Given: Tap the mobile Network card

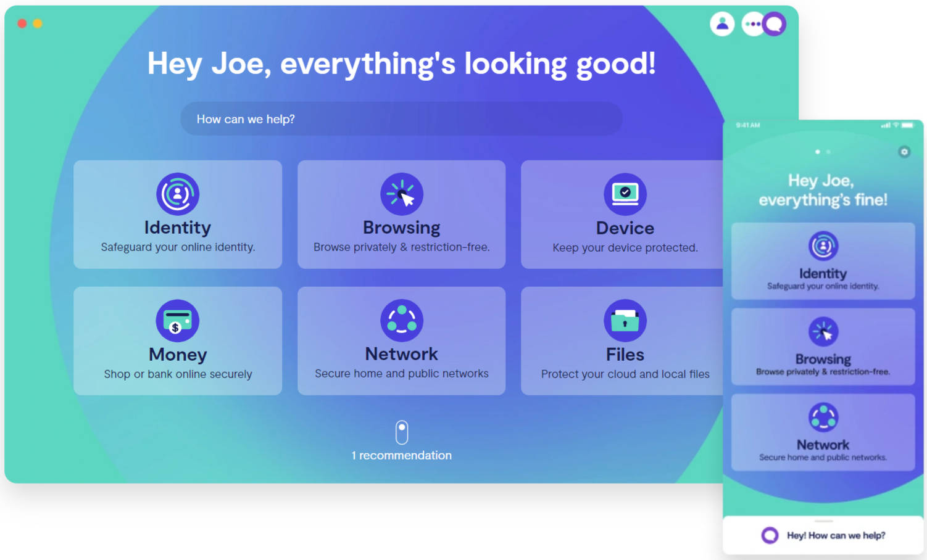Looking at the screenshot, I should (x=823, y=433).
